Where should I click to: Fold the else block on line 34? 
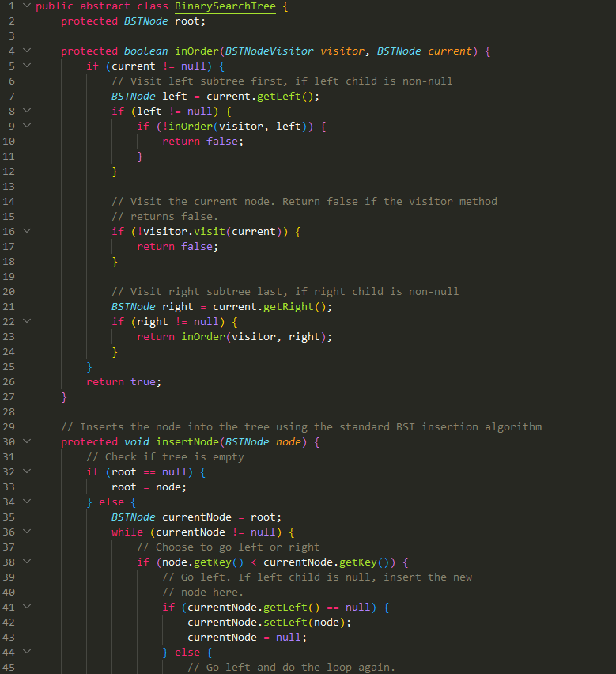point(27,502)
